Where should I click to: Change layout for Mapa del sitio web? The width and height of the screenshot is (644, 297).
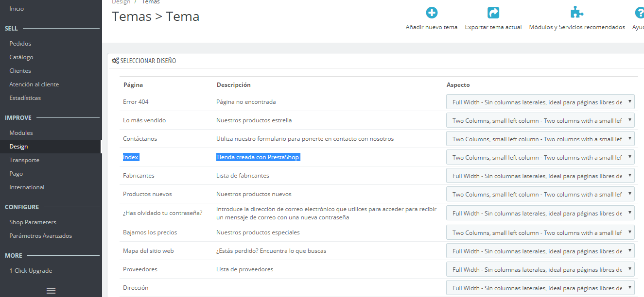tap(540, 251)
